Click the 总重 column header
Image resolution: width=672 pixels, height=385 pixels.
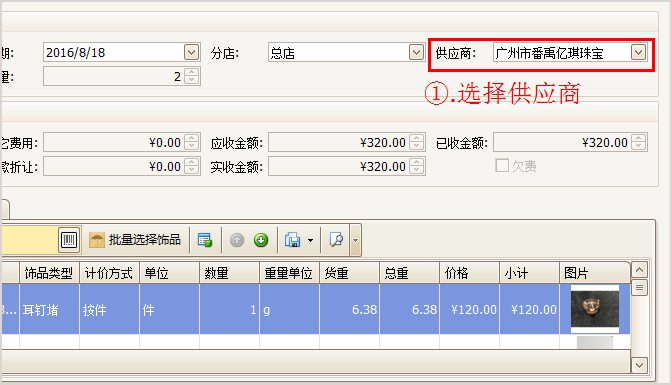[409, 273]
